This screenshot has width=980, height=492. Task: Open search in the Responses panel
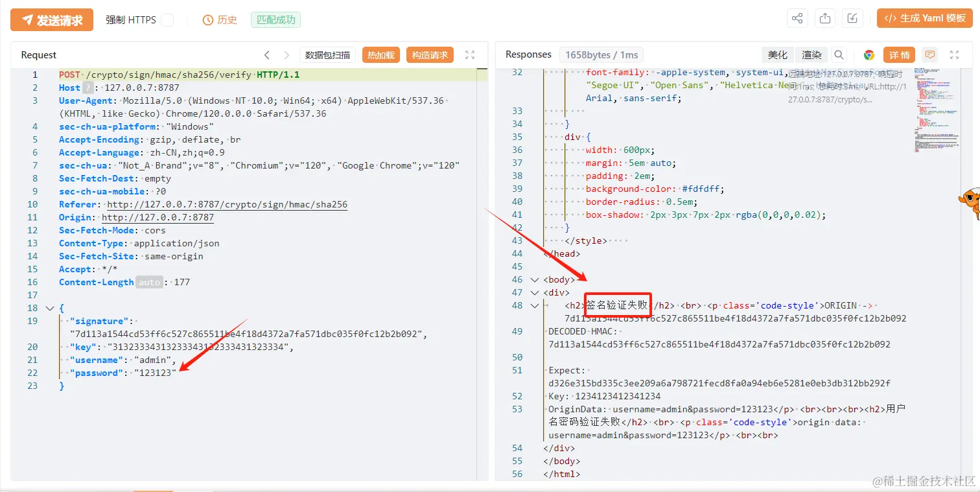839,55
